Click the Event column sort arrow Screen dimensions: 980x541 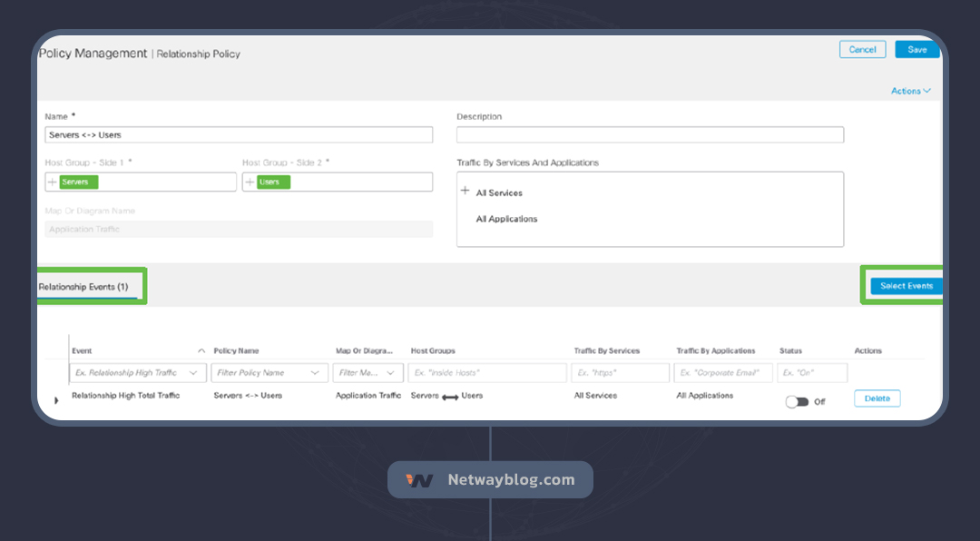[201, 351]
